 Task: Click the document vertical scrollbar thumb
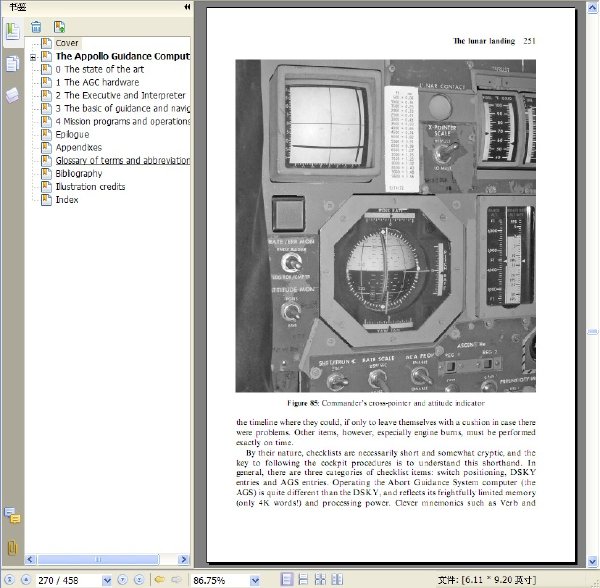pos(592,331)
